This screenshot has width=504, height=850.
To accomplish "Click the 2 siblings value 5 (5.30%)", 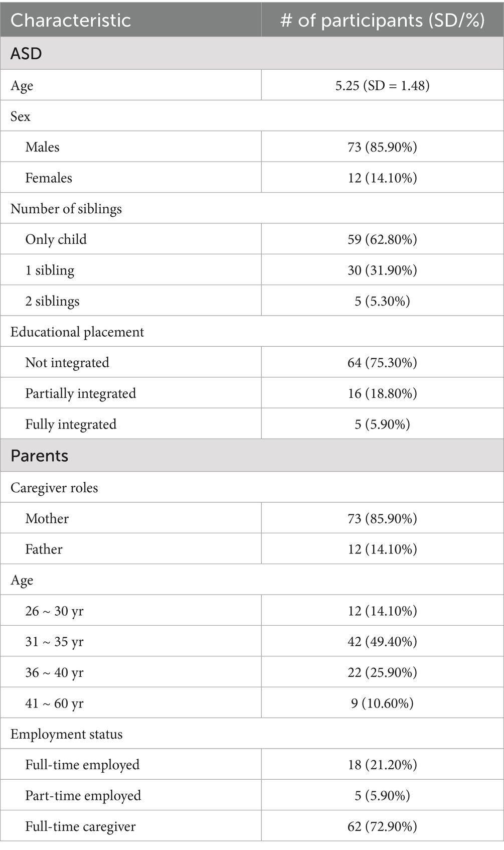I will click(382, 301).
